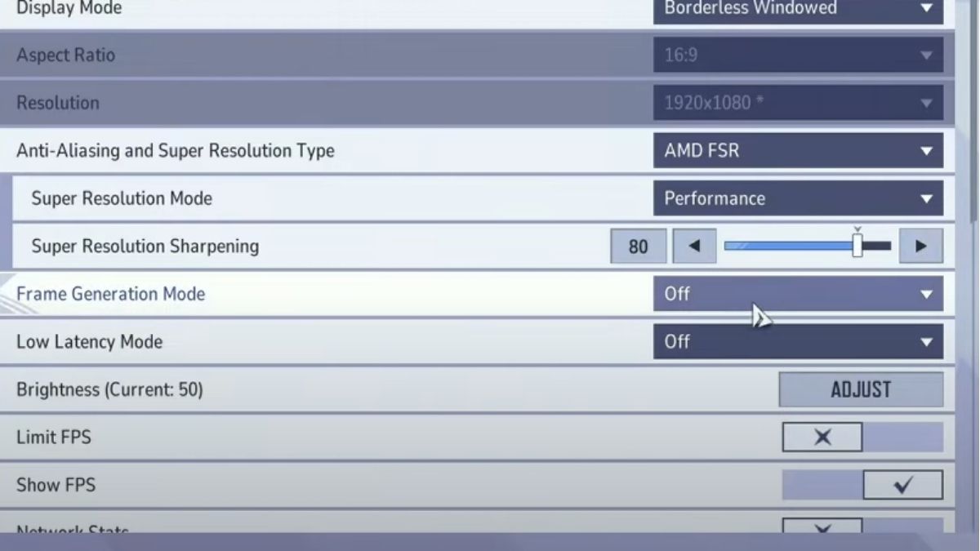Select the Super Resolution Sharpening label
Image resolution: width=980 pixels, height=551 pixels.
pyautogui.click(x=145, y=246)
